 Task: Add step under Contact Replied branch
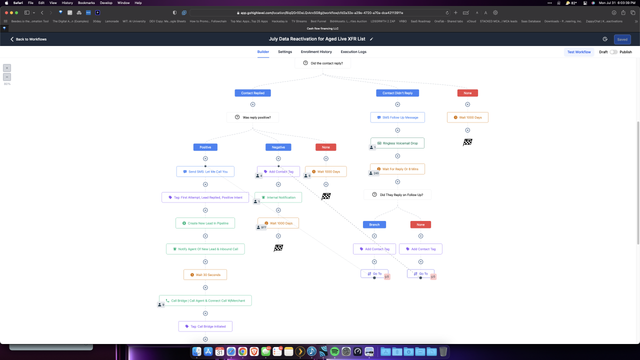pos(253,104)
